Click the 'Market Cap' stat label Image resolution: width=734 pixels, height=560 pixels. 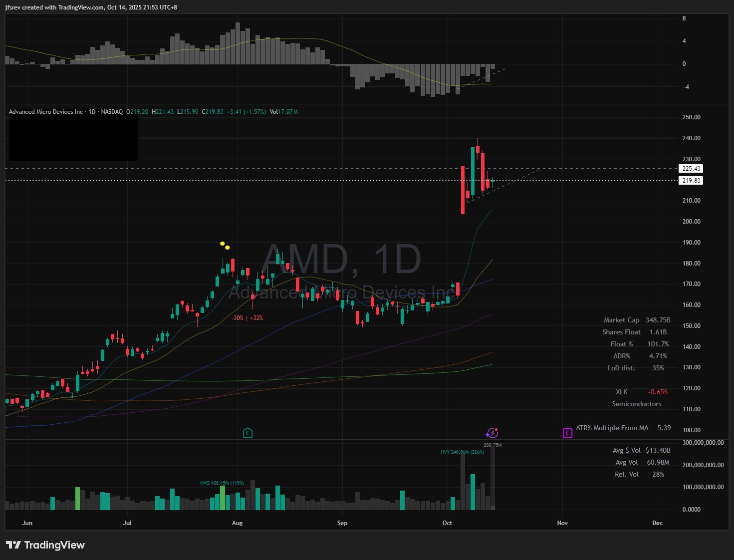(621, 320)
